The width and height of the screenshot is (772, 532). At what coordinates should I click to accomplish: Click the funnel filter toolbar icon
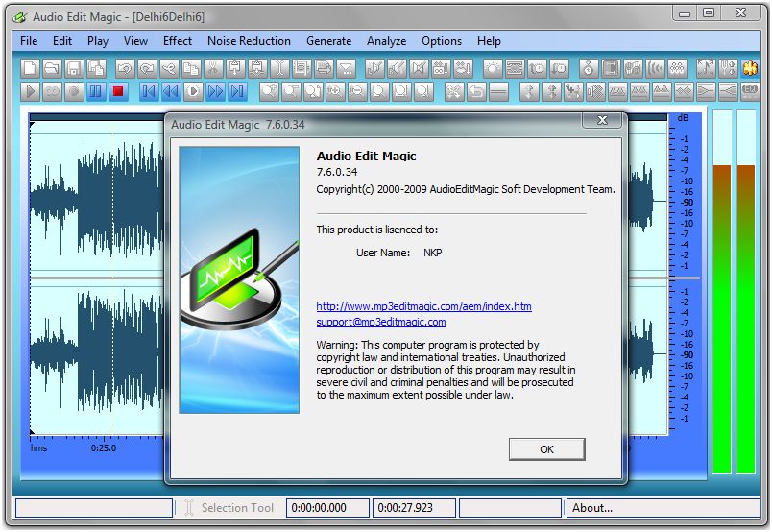tap(346, 68)
